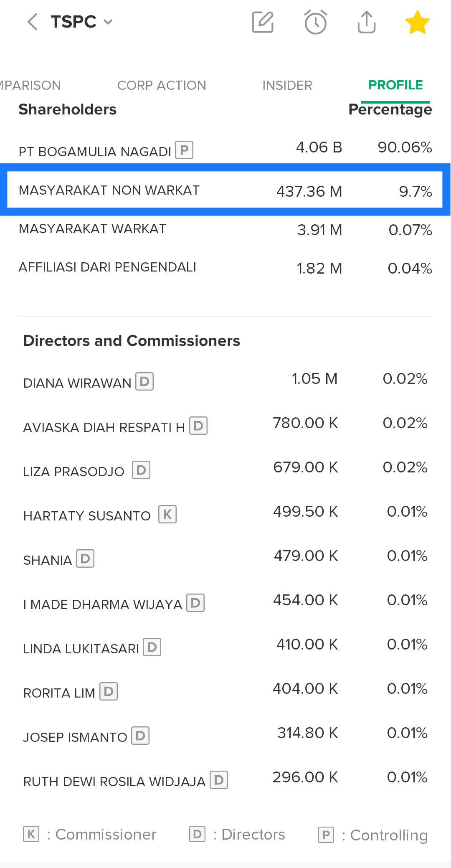Switch to the CORP ACTION tab

(x=162, y=85)
